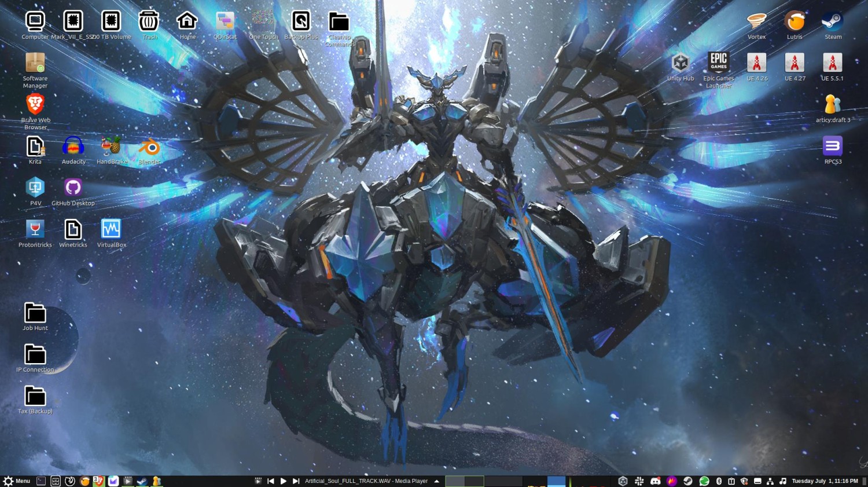Open the Unity Hub tray icon
Viewport: 868px width, 487px height.
(623, 481)
